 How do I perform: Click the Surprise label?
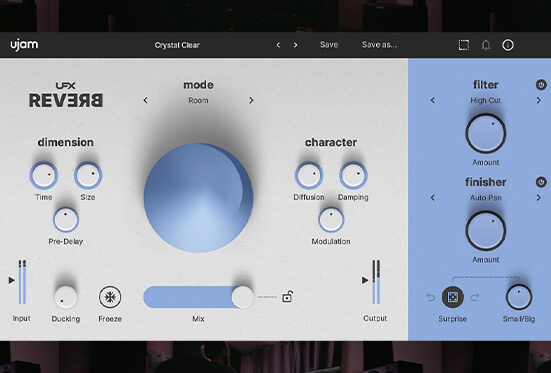[453, 319]
